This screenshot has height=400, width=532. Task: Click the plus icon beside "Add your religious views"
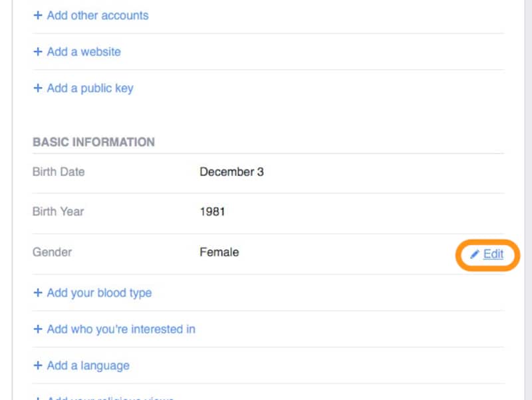click(38, 398)
